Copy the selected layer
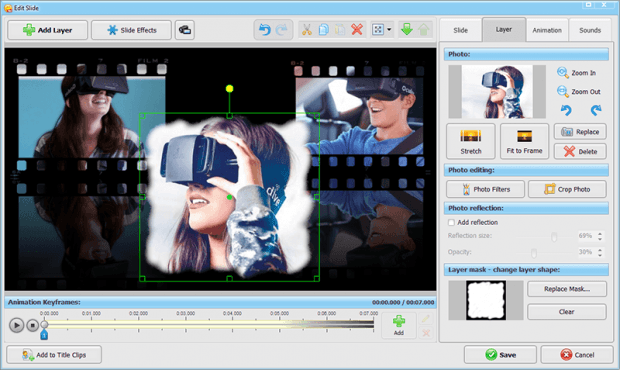620x370 pixels. (323, 30)
